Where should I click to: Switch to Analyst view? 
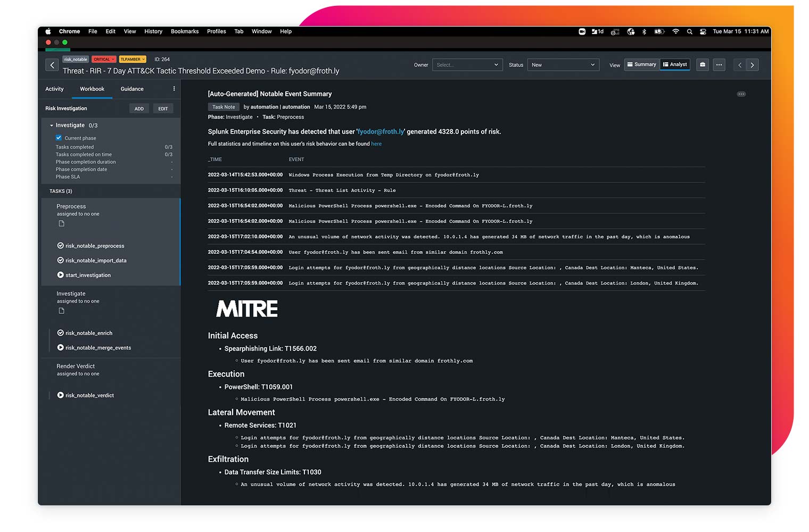pyautogui.click(x=675, y=64)
